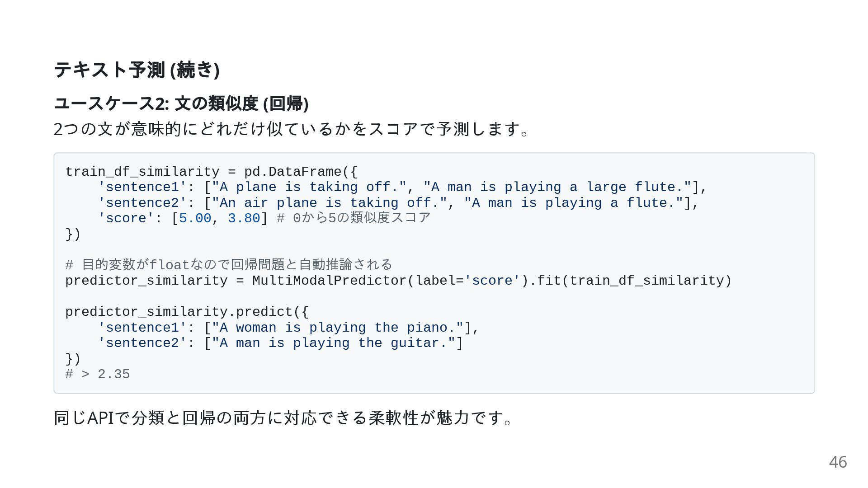Click the description sentence about predicting similarity scores
868x488 pixels.
tap(292, 129)
